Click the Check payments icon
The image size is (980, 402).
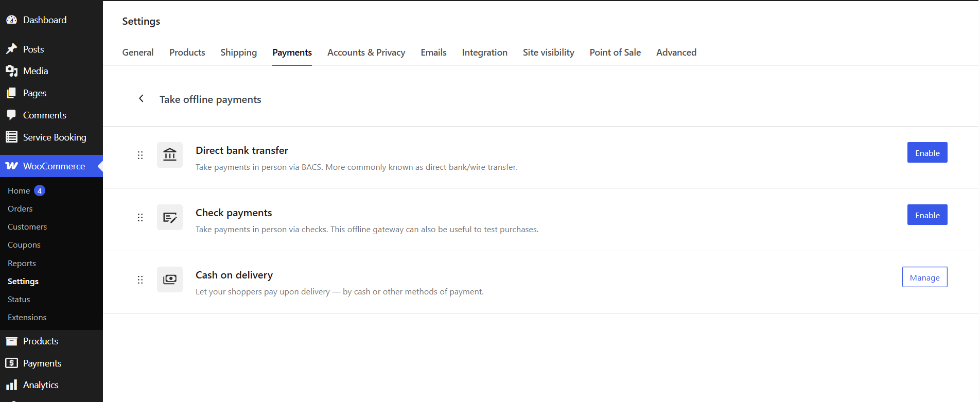pyautogui.click(x=170, y=217)
